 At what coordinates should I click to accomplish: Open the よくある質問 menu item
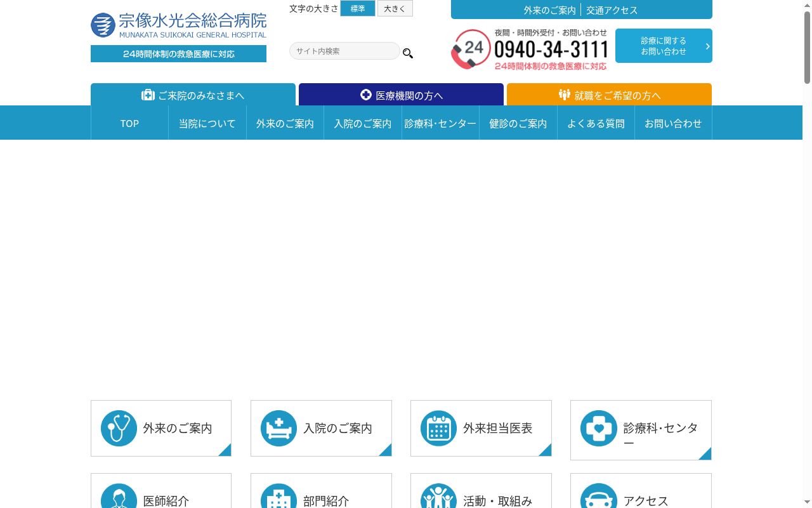pyautogui.click(x=596, y=123)
